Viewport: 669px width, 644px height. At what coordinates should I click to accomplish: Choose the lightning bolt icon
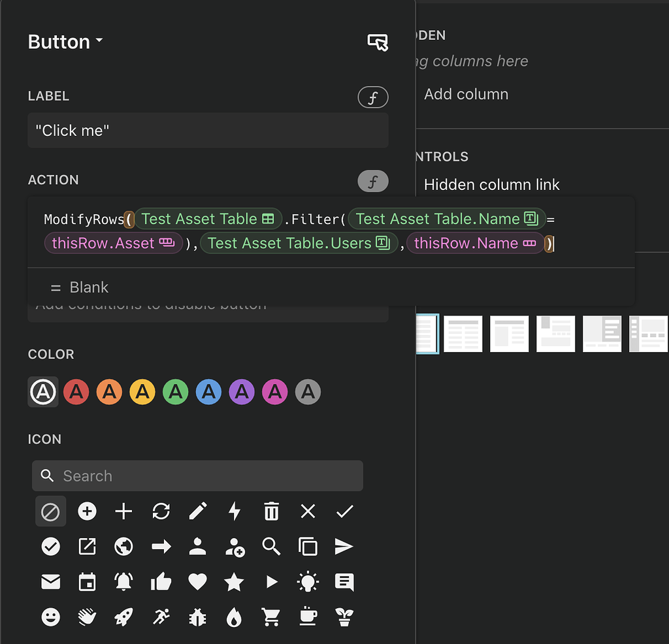(235, 511)
